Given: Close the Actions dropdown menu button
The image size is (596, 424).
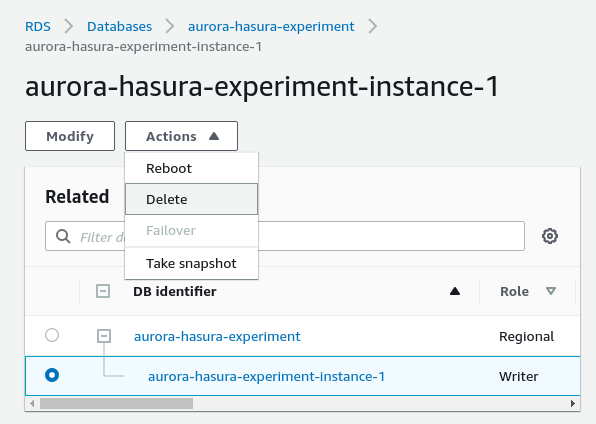Looking at the screenshot, I should (x=181, y=136).
